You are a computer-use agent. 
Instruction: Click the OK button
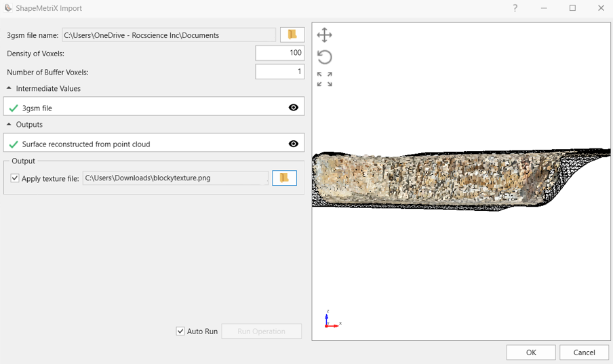pyautogui.click(x=531, y=352)
